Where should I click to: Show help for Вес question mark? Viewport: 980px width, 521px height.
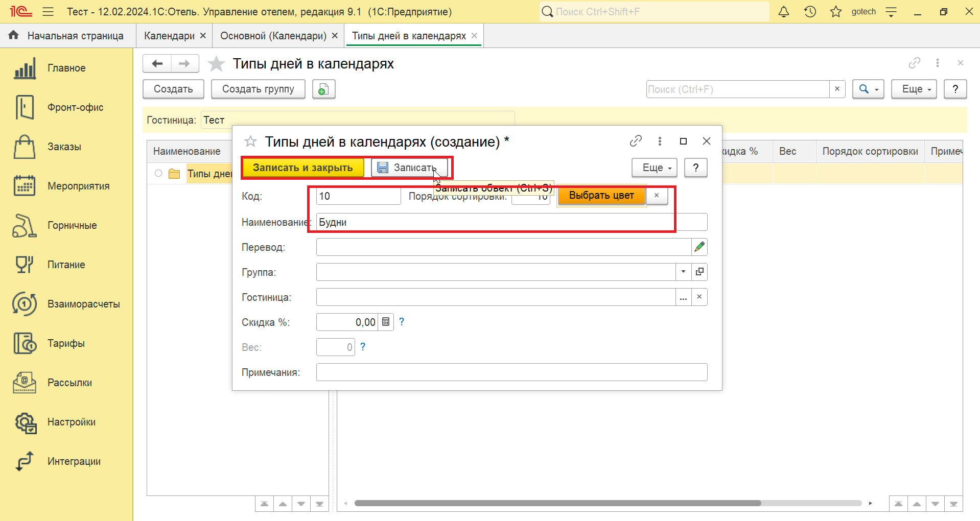pyautogui.click(x=363, y=347)
